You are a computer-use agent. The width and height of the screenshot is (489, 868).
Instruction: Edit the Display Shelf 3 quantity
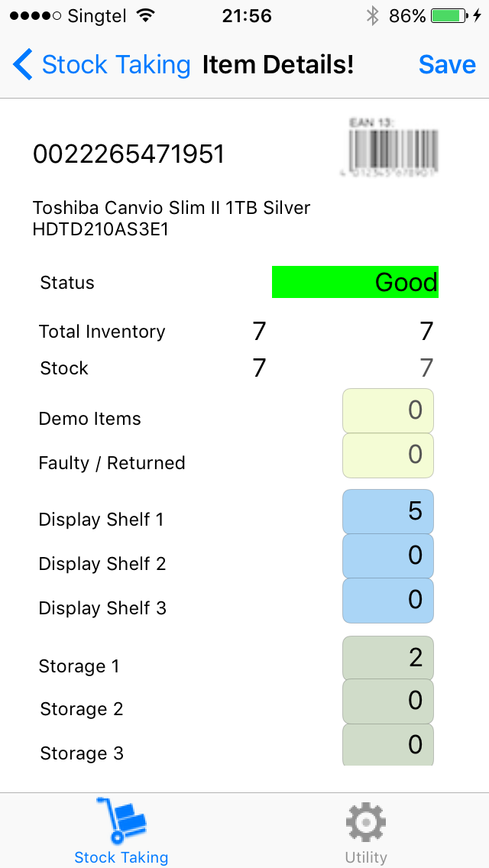(388, 601)
